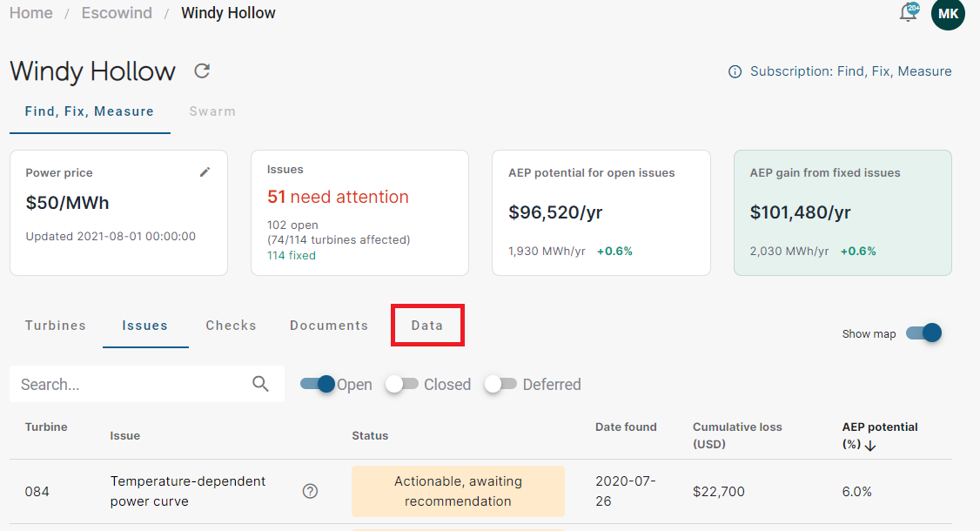This screenshot has width=980, height=531.
Task: Open the Checks tab
Action: tap(232, 326)
